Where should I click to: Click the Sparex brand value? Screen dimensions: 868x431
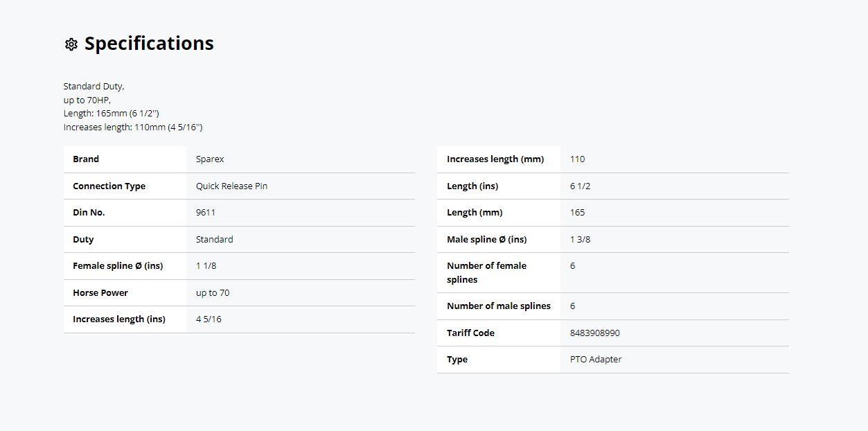pos(210,159)
